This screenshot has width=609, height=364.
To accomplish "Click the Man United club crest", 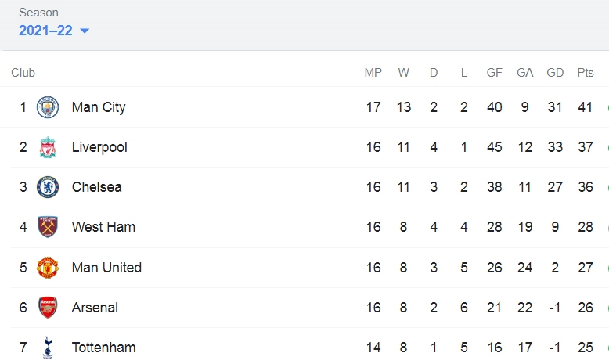I will pyautogui.click(x=48, y=268).
